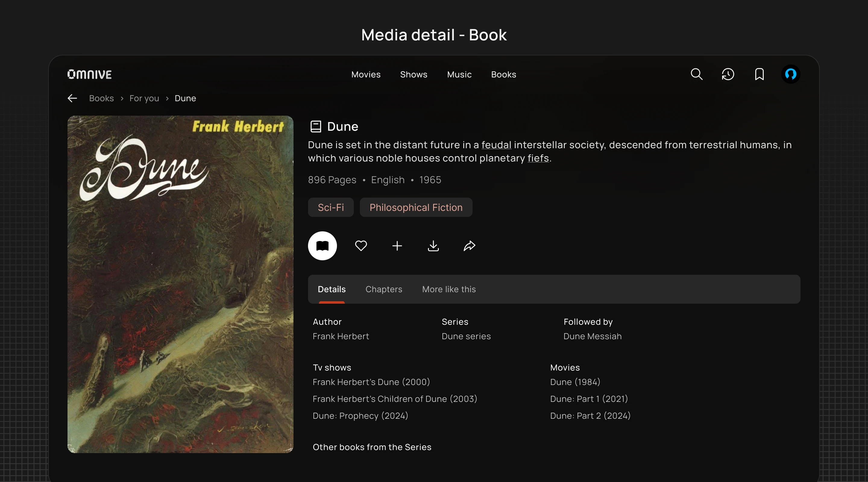Click the Dune book cover image
868x482 pixels.
coord(180,284)
